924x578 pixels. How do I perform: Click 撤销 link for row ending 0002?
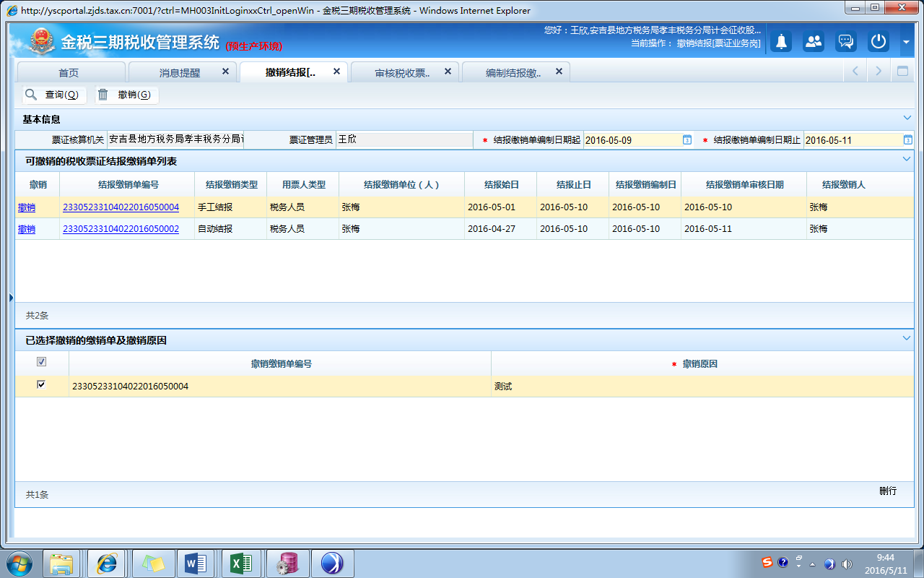point(27,229)
